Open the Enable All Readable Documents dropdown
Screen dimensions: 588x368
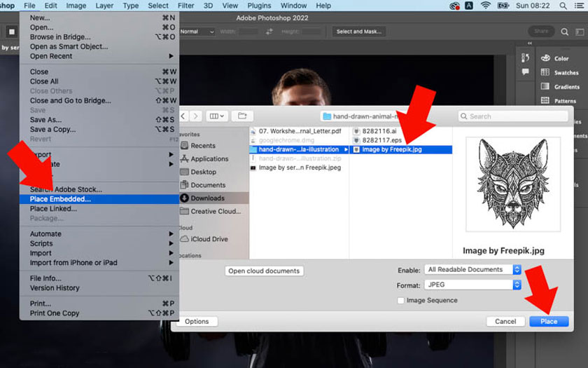coord(473,269)
